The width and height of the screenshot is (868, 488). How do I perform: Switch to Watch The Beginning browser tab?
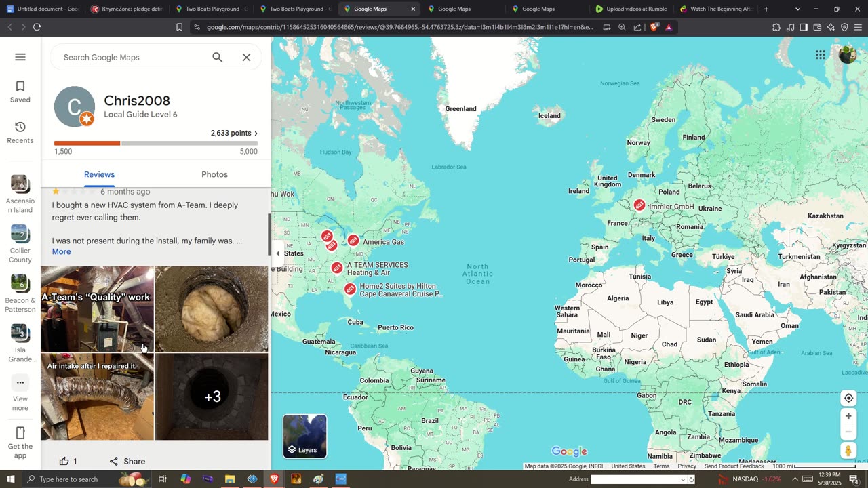(715, 9)
